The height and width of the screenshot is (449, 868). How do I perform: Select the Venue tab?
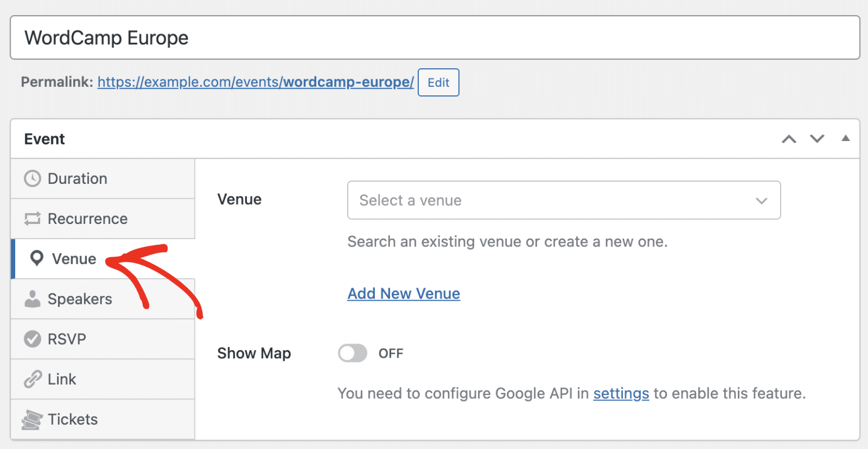point(103,258)
